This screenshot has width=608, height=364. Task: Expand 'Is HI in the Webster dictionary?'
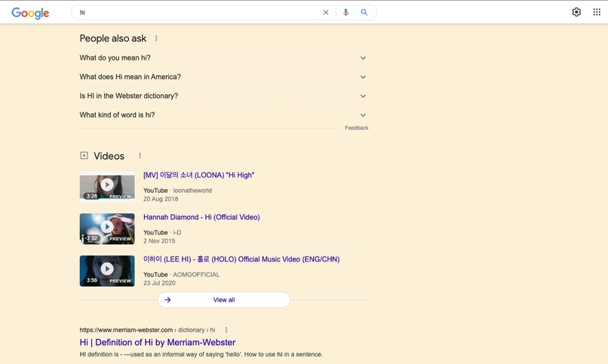click(224, 96)
